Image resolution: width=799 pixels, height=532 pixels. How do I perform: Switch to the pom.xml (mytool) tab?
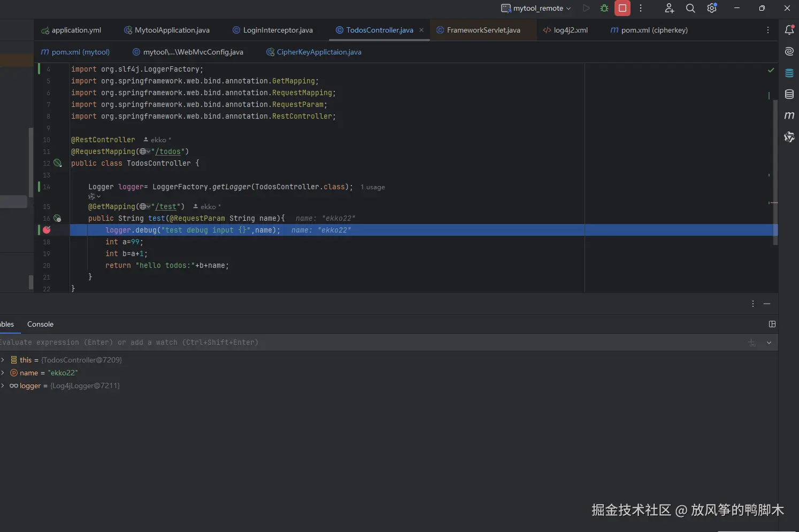75,52
